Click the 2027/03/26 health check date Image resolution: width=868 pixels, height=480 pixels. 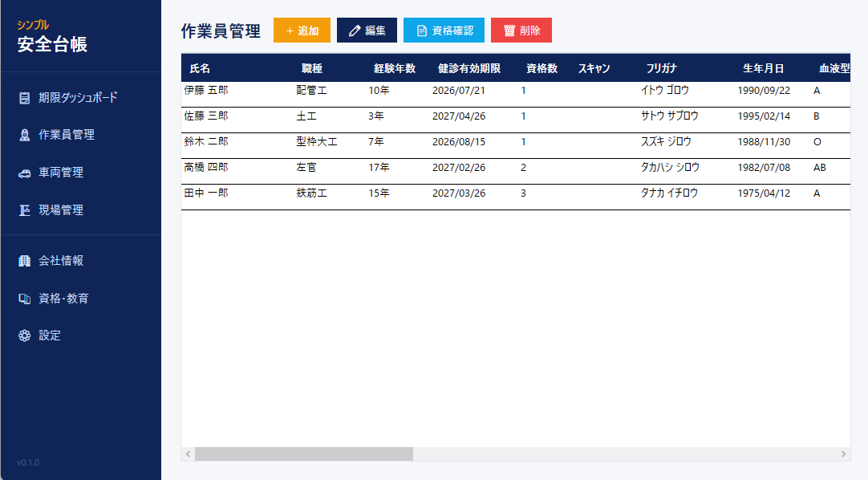point(458,193)
